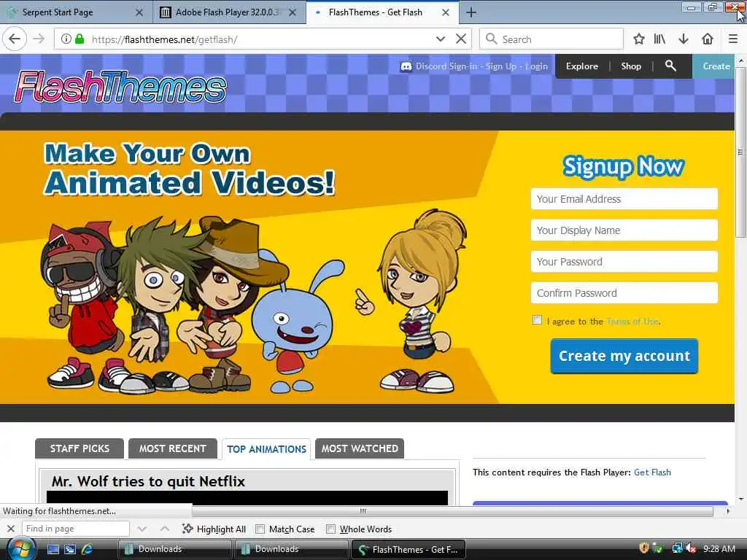Open the hamburger menu
Screen dimensions: 747x560
(733, 39)
